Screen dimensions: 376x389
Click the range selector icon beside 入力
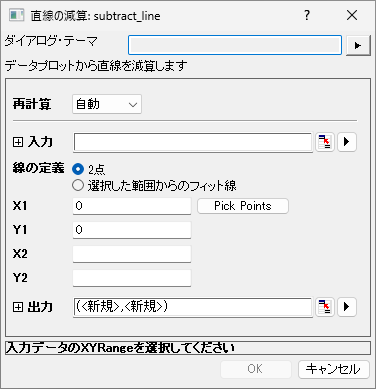click(325, 142)
